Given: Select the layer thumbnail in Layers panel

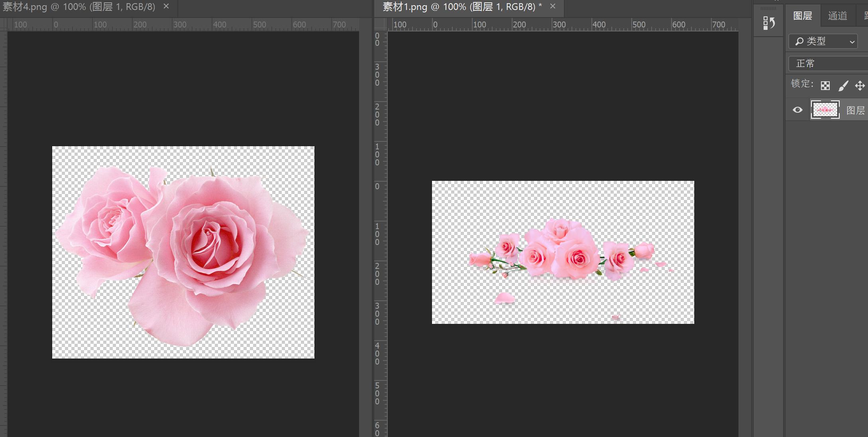Looking at the screenshot, I should click(825, 110).
